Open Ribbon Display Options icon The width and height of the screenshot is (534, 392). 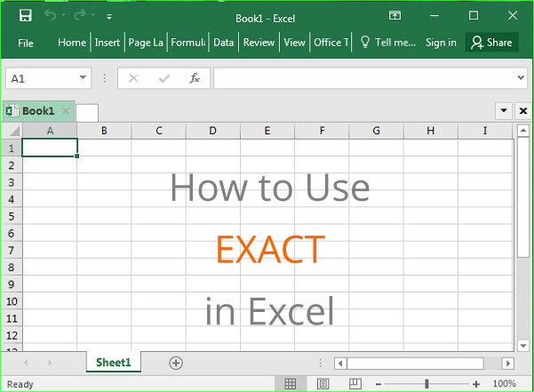pyautogui.click(x=395, y=15)
